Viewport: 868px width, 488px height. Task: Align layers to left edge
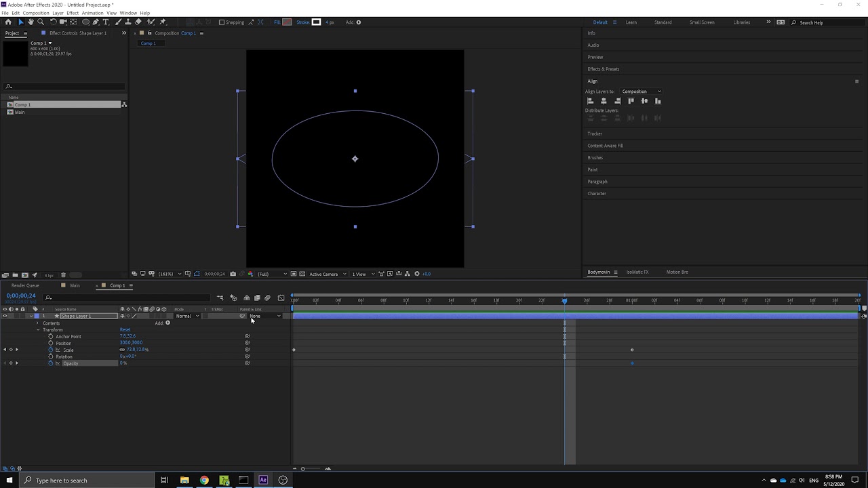(590, 101)
